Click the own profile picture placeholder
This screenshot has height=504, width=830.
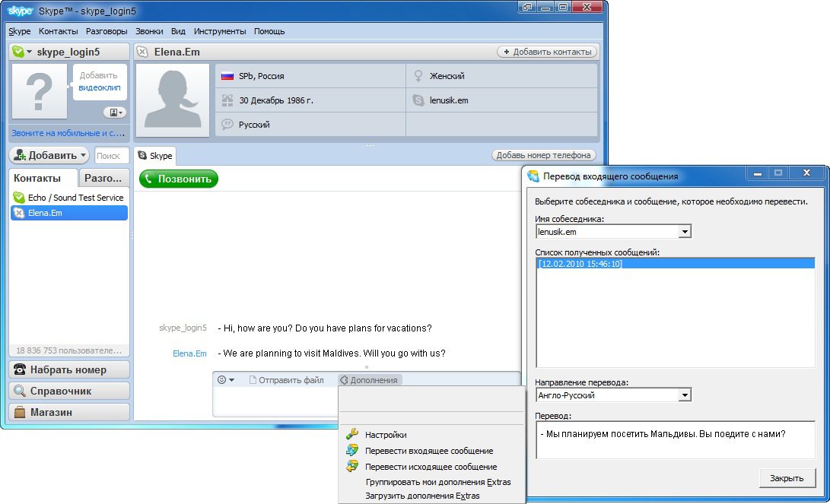40,91
